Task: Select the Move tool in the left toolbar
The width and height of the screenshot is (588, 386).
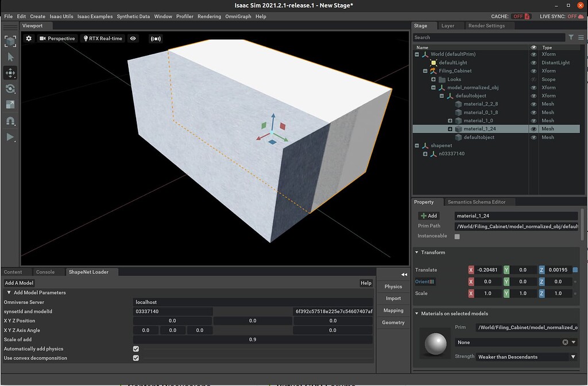Action: [x=9, y=73]
